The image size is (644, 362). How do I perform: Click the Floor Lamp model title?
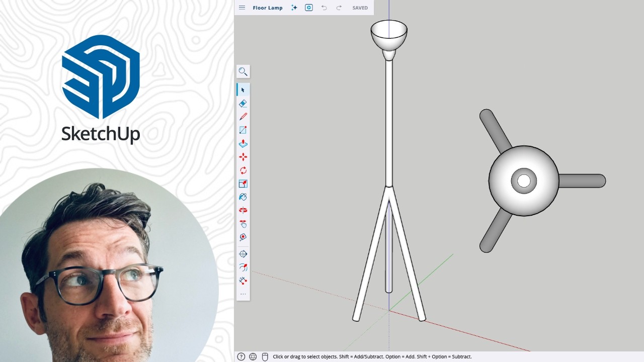coord(268,8)
